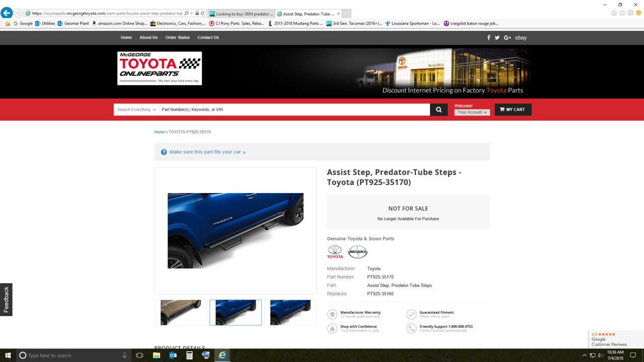Click the Toyota brand logo
Image resolution: width=644 pixels, height=362 pixels.
(335, 252)
